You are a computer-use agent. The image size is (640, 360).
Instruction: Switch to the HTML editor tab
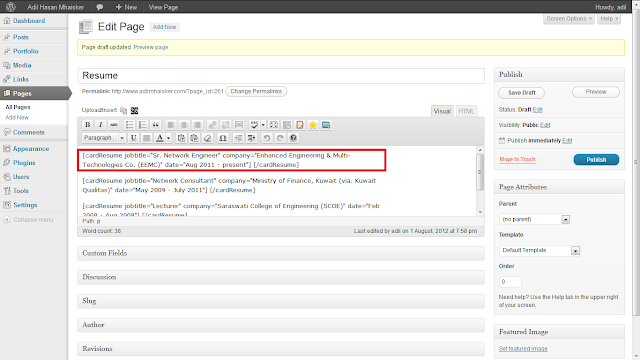(466, 111)
